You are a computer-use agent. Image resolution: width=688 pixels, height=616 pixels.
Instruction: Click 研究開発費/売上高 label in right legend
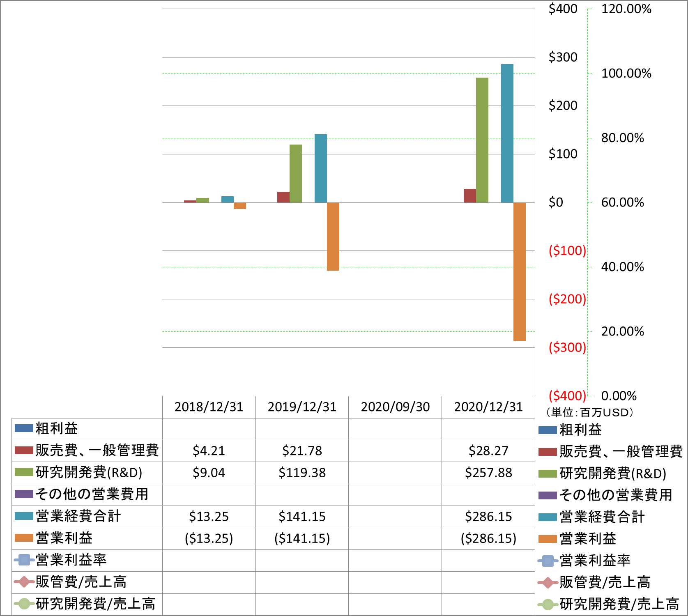pos(619,604)
